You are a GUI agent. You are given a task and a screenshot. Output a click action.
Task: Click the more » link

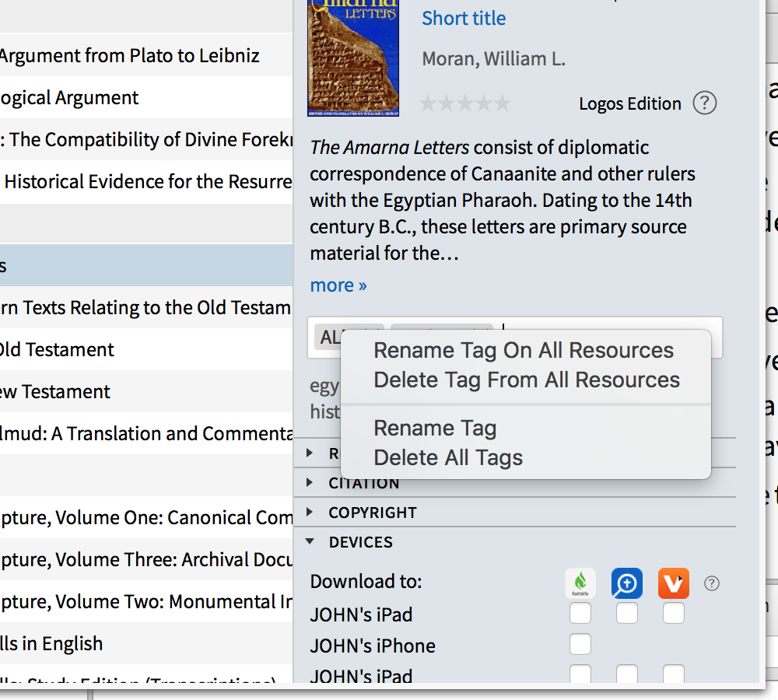pos(338,285)
